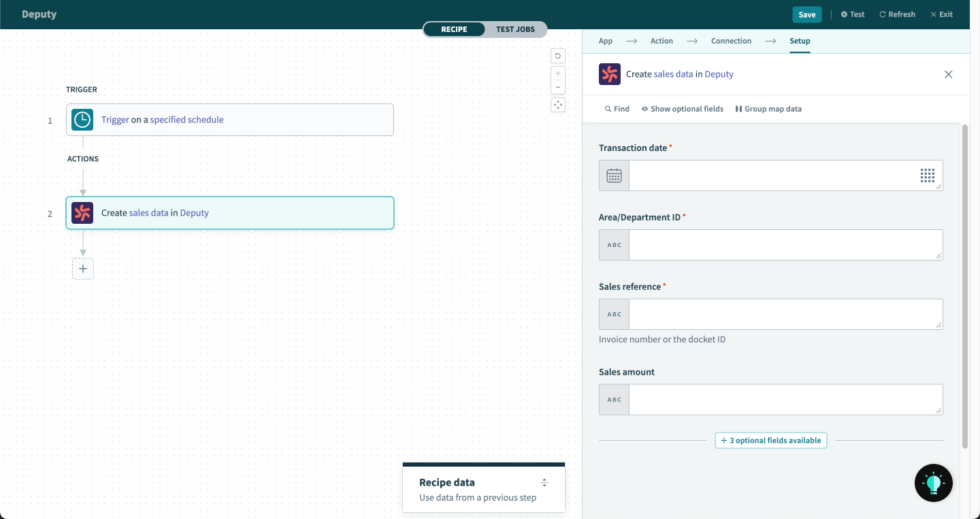Viewport: 980px width, 519px height.
Task: Save the recipe
Action: pos(806,14)
